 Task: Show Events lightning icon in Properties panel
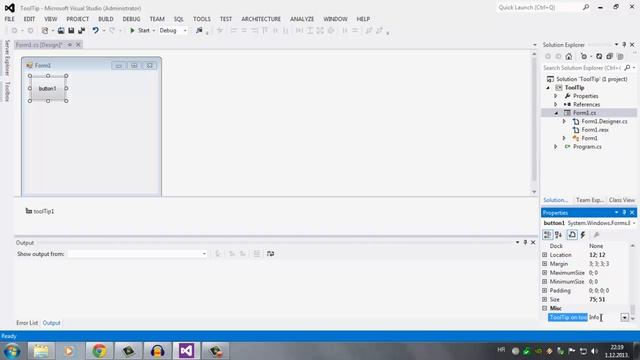(x=583, y=235)
